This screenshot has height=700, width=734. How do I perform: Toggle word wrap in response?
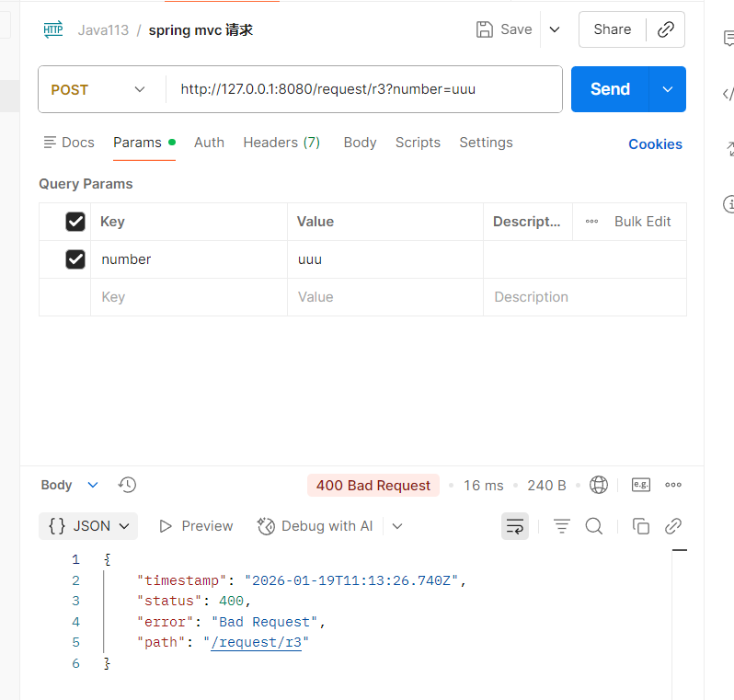click(515, 526)
